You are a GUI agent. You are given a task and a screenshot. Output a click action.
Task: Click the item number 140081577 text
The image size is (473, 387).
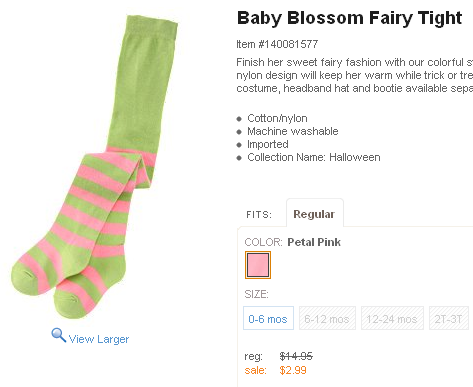click(x=277, y=44)
